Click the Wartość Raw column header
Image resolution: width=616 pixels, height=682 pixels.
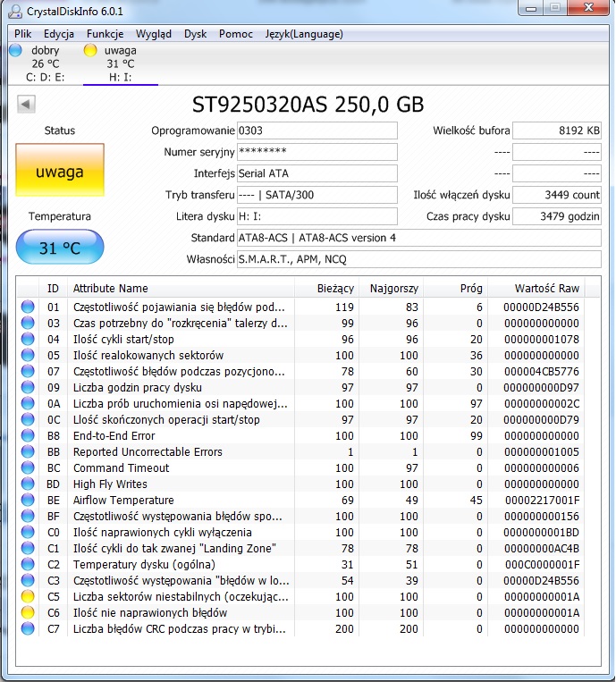tap(536, 289)
